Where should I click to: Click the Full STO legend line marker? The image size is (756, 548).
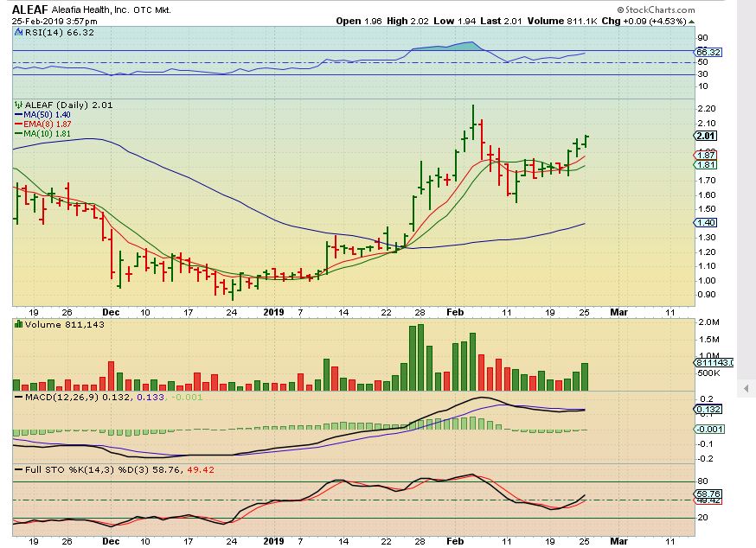tap(19, 469)
